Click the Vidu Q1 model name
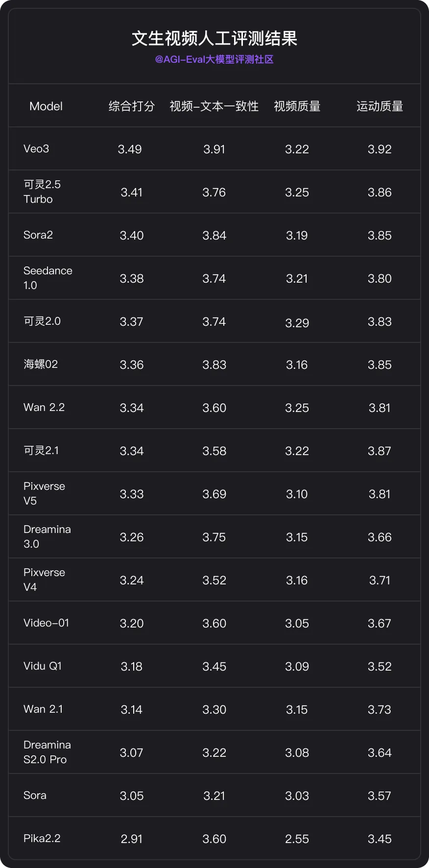429x868 pixels. click(x=43, y=666)
